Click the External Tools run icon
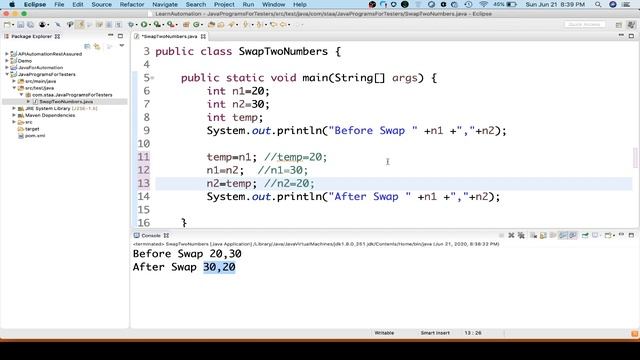640x360 pixels. 170,25
